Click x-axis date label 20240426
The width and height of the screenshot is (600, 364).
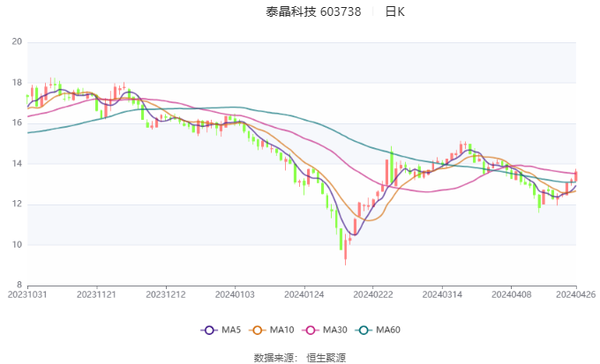pos(576,294)
